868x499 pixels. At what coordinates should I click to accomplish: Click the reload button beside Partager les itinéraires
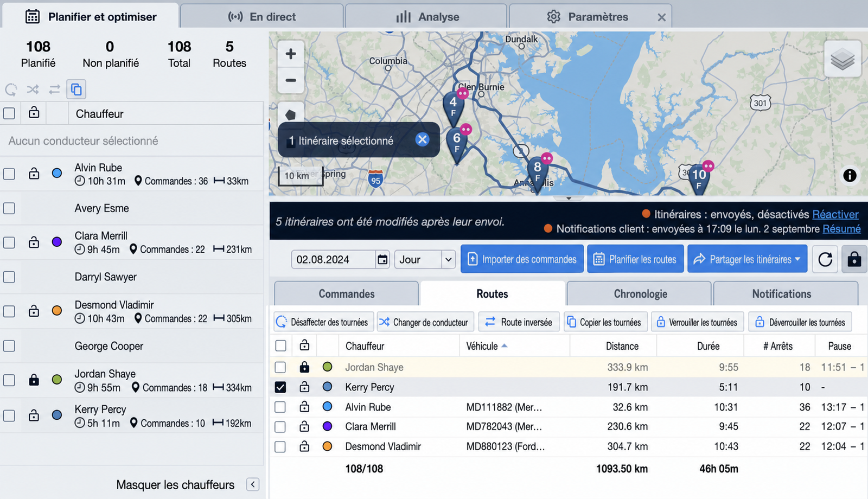point(825,259)
